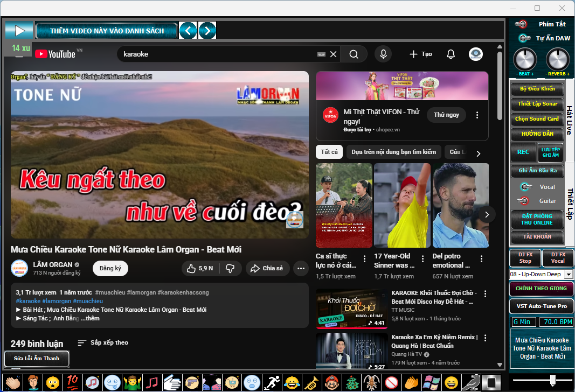Click the dislike toggle under the video

[231, 268]
